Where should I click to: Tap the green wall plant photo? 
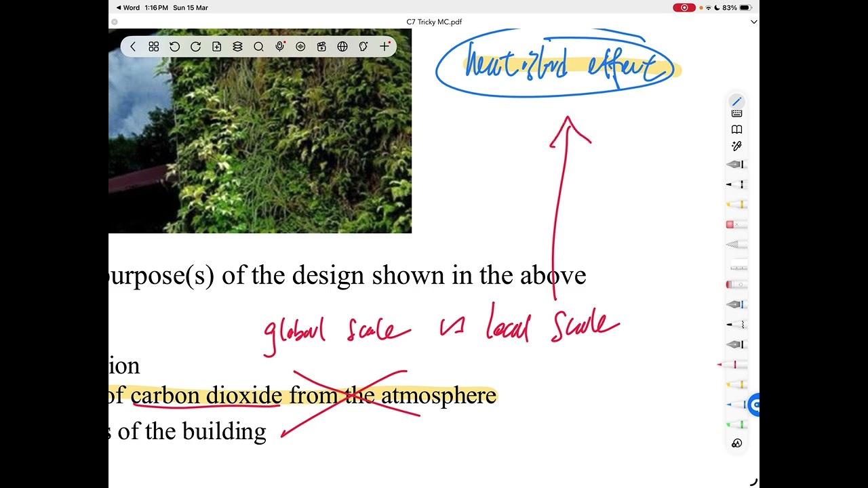tap(260, 131)
